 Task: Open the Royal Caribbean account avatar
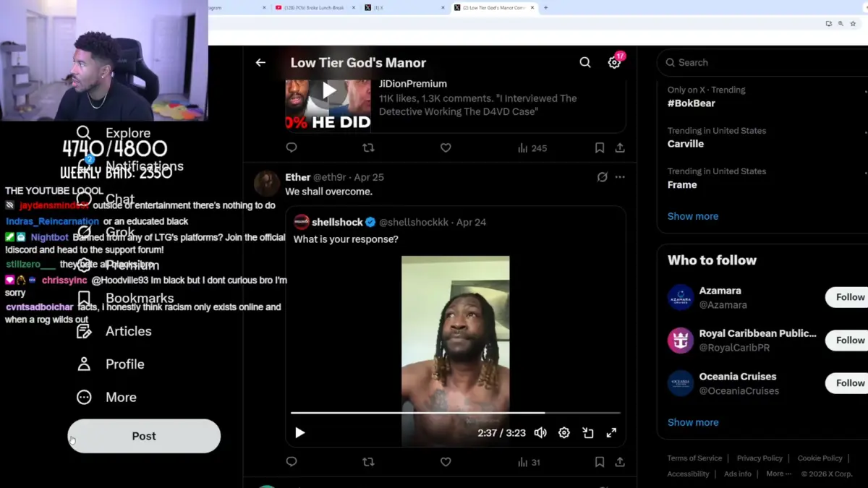[681, 340]
